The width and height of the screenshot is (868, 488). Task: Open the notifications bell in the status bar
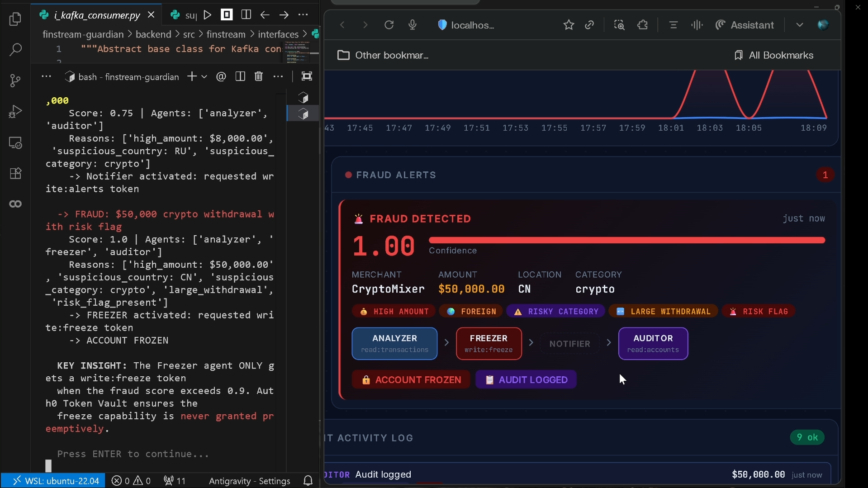point(308,480)
